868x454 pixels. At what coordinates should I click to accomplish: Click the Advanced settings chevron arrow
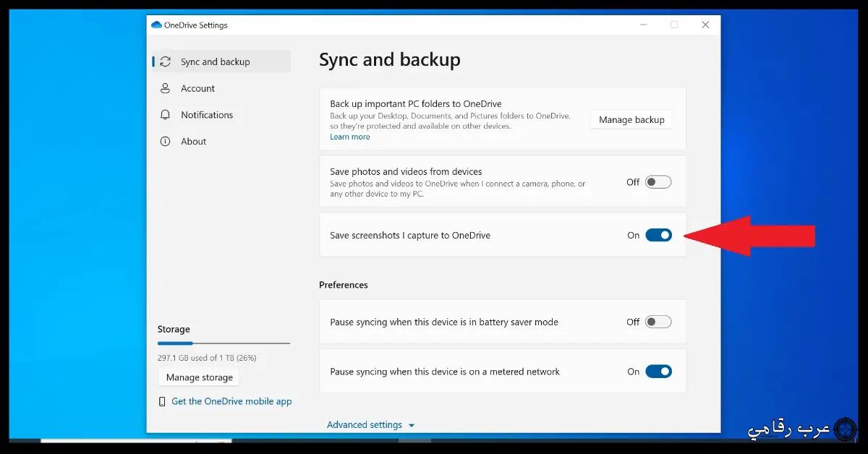click(412, 426)
